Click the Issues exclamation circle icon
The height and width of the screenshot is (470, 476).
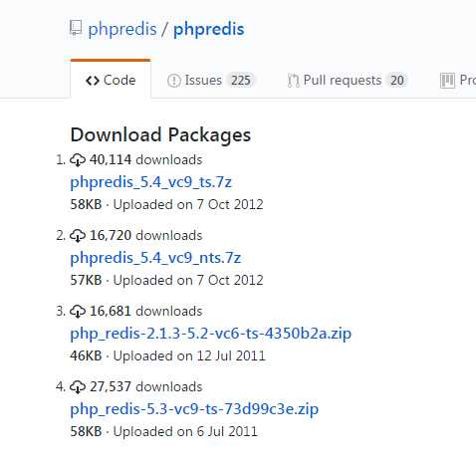pyautogui.click(x=174, y=81)
